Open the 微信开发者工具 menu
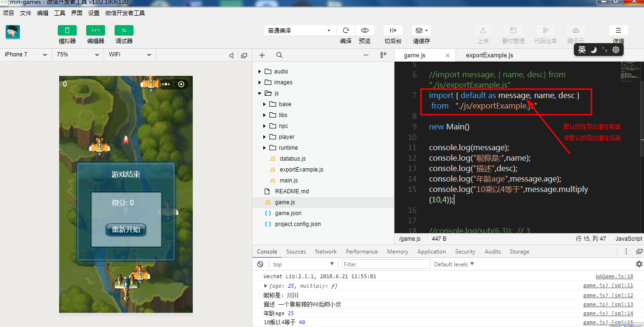Viewport: 644px width, 327px height. 125,13
